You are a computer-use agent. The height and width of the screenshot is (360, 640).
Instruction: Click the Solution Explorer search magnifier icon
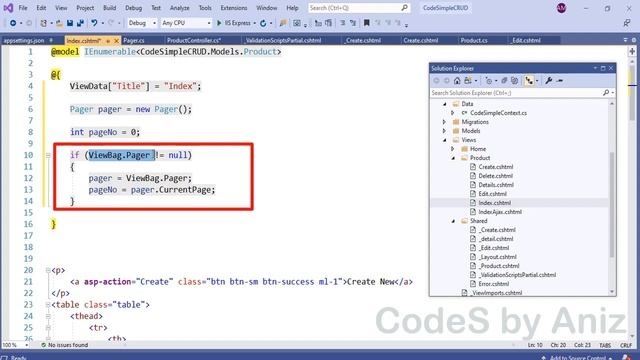606,93
